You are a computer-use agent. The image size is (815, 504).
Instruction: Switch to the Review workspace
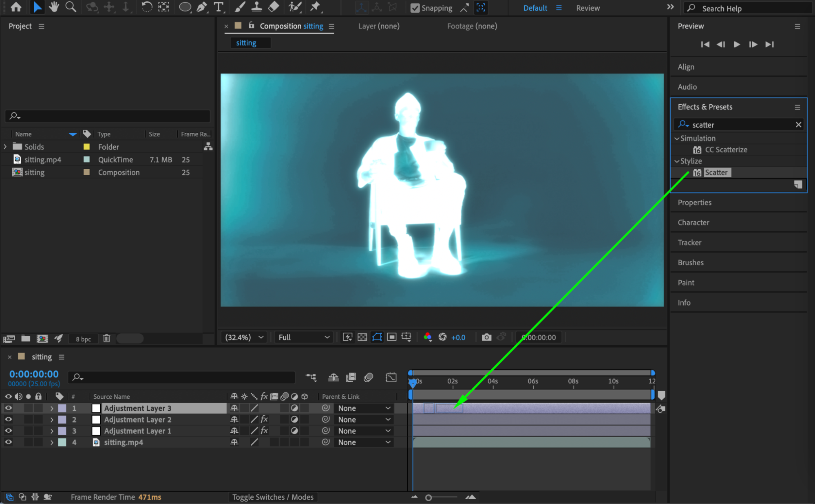[588, 8]
